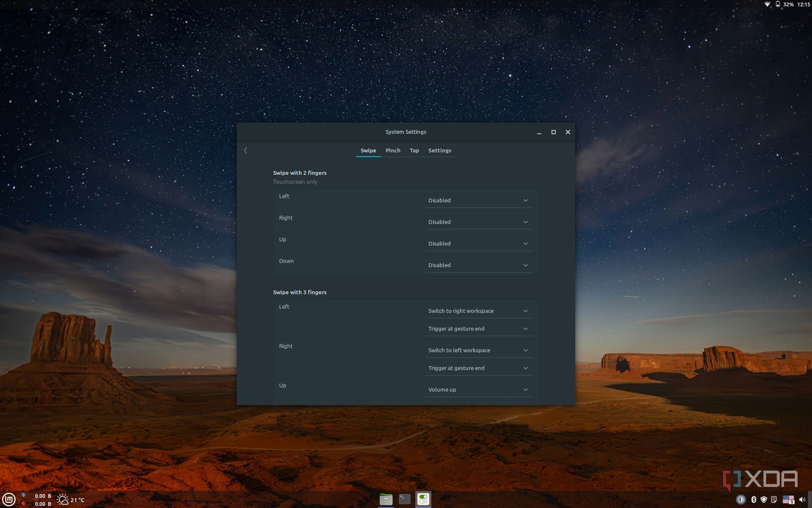Expand 2-finger swipe Down dropdown

(x=478, y=265)
